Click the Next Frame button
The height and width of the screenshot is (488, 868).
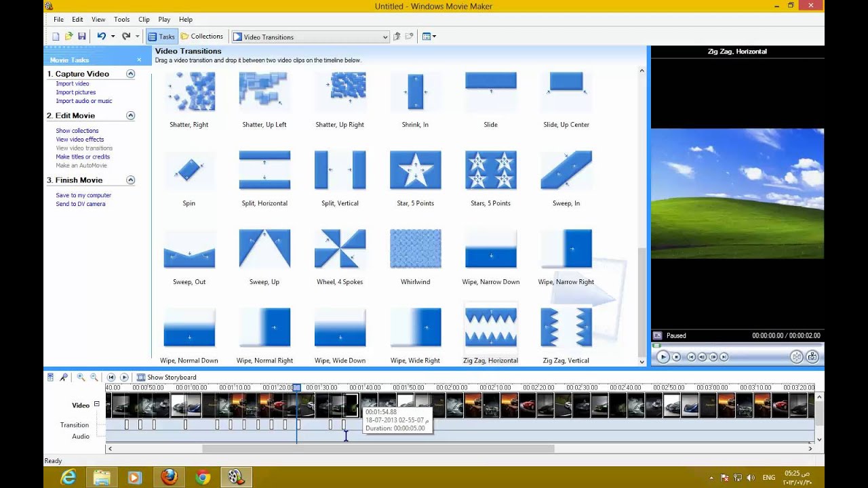pyautogui.click(x=713, y=357)
